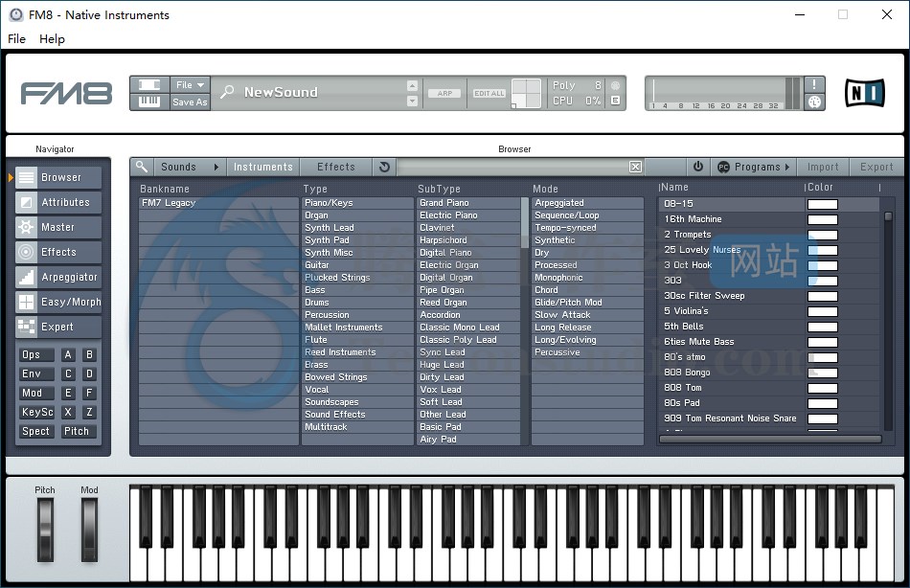This screenshot has width=910, height=588.
Task: Click the small list icon beside CPU value
Action: 615,101
